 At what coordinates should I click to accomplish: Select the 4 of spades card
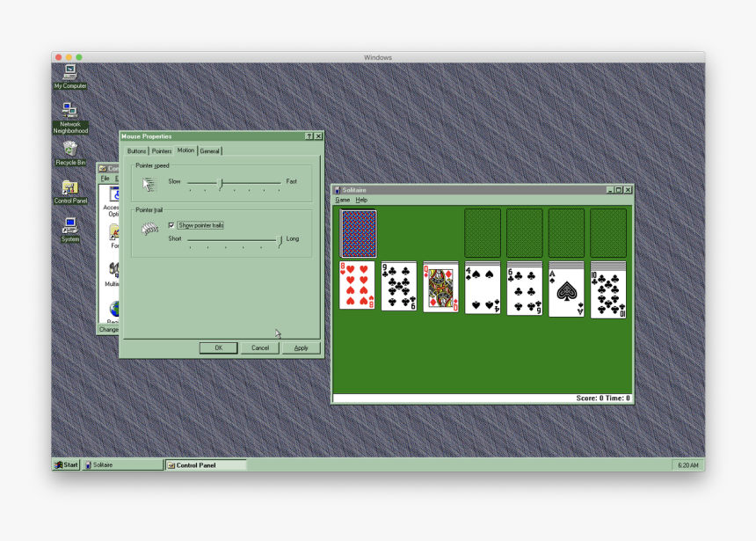click(x=483, y=289)
